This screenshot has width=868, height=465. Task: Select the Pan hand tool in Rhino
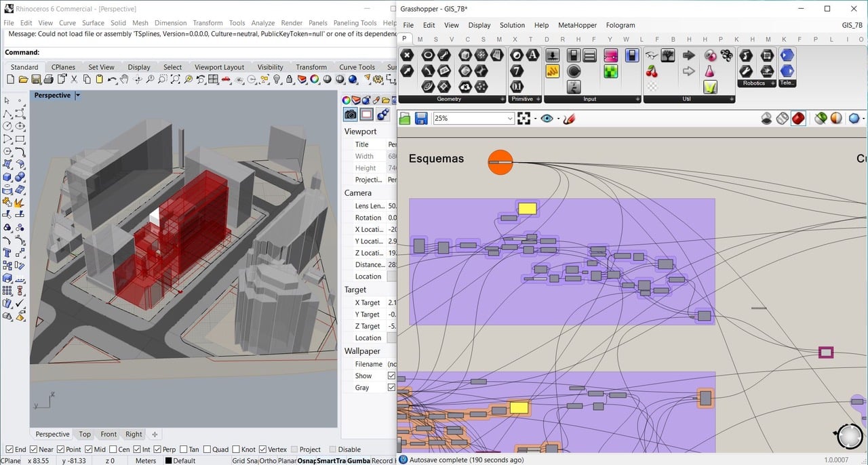123,79
